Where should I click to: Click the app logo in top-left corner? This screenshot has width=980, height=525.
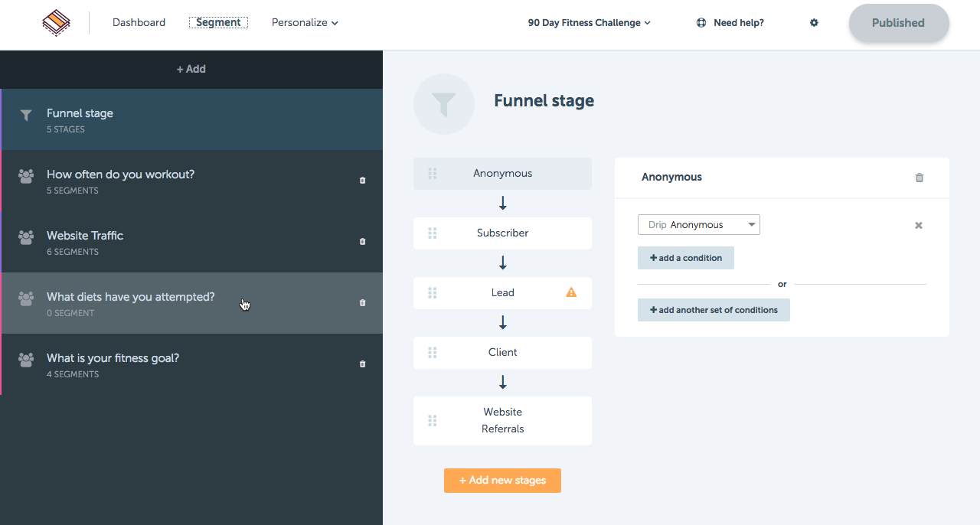56,23
